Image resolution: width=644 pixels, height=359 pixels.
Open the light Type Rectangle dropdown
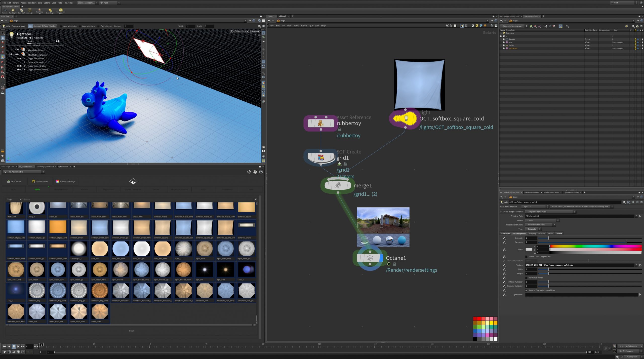point(533,229)
